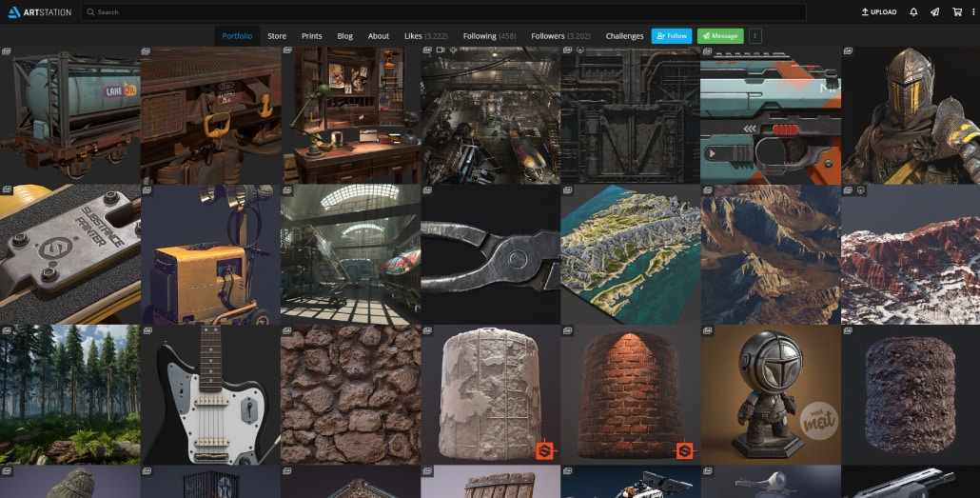The width and height of the screenshot is (980, 498).
Task: Open messages paper plane icon
Action: [934, 12]
